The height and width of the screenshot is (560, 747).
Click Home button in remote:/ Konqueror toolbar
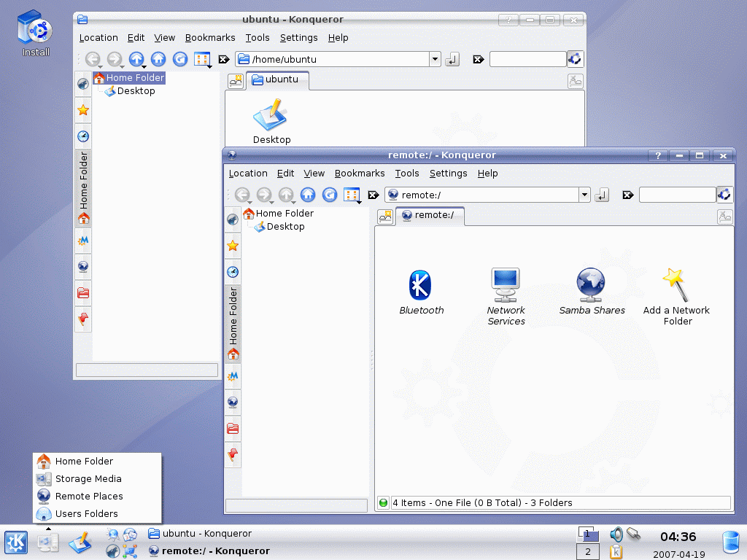(x=308, y=194)
